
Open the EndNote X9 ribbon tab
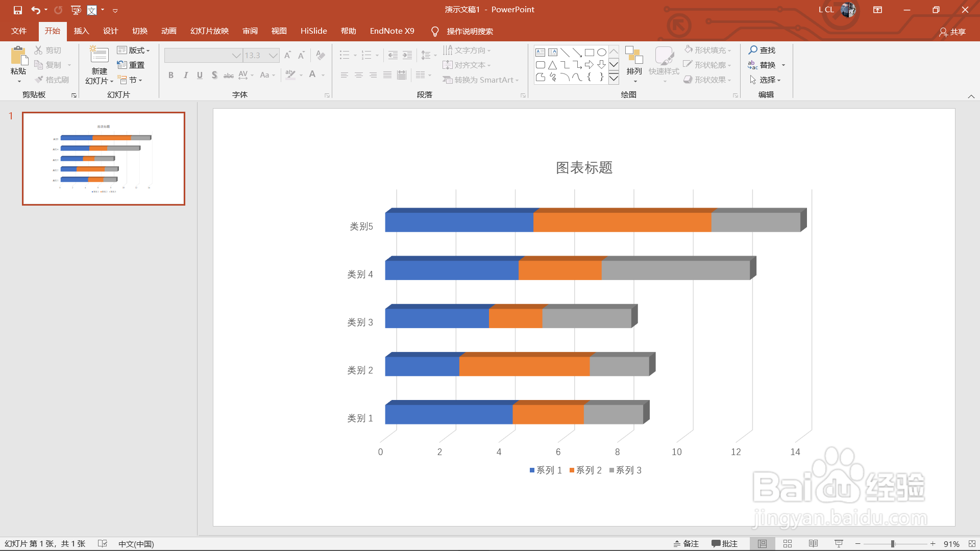point(391,31)
